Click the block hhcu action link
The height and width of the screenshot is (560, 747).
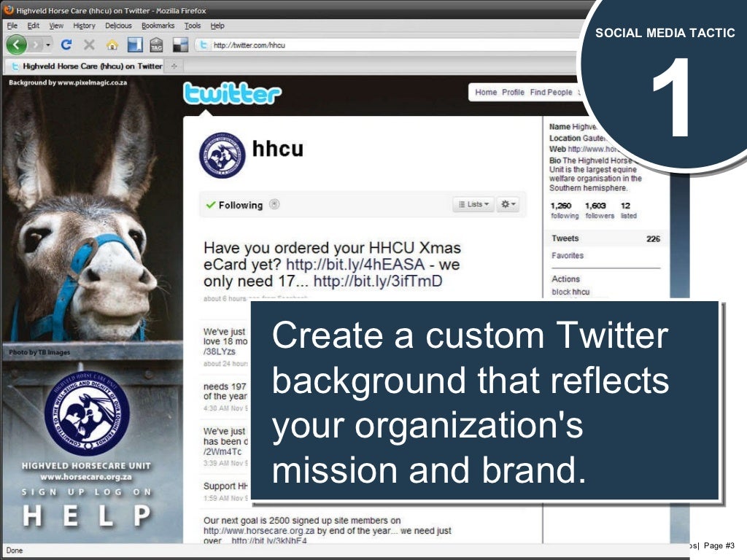click(x=570, y=292)
